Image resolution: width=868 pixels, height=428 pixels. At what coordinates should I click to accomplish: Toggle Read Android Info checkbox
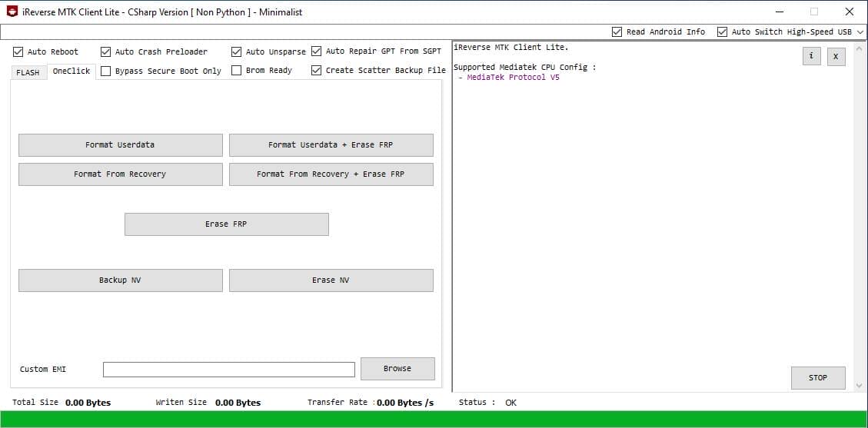(617, 32)
